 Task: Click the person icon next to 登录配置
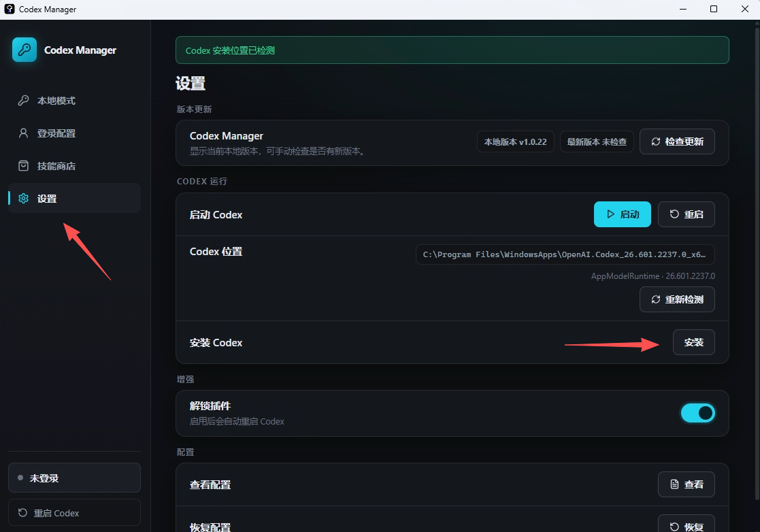23,133
